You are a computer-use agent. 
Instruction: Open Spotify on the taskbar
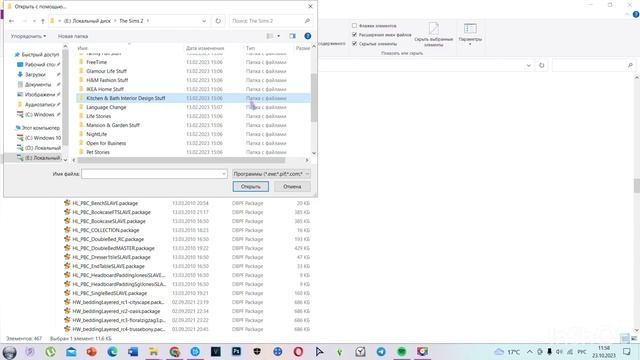point(402,352)
